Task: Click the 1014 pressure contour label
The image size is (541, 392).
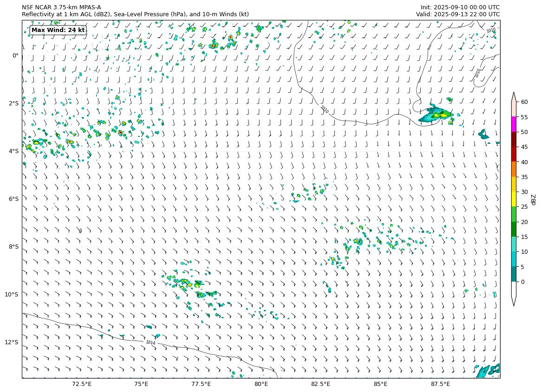Action: [150, 342]
